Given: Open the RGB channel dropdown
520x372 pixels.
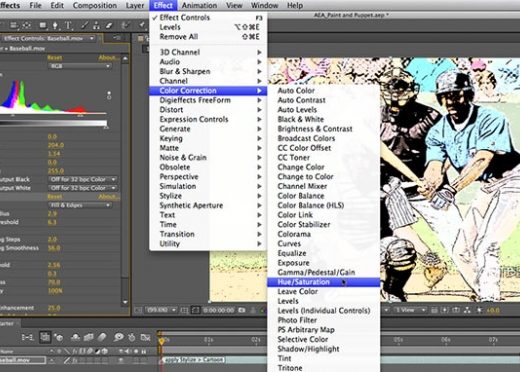Looking at the screenshot, I should click(80, 66).
